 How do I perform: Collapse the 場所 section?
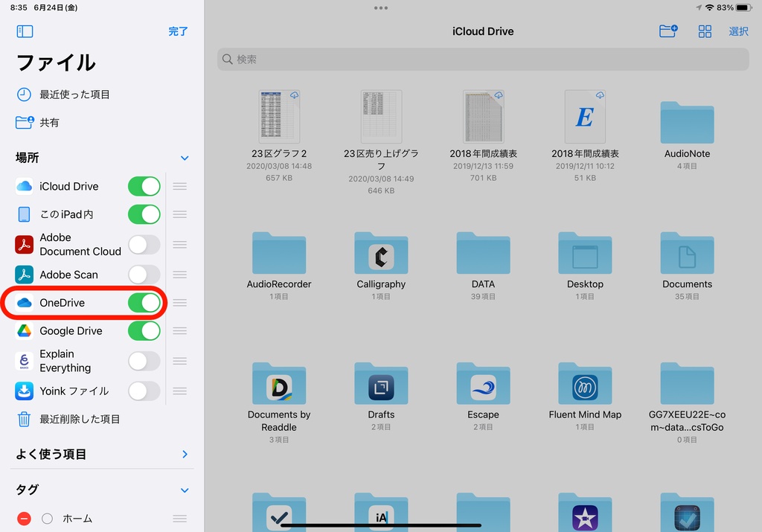185,158
